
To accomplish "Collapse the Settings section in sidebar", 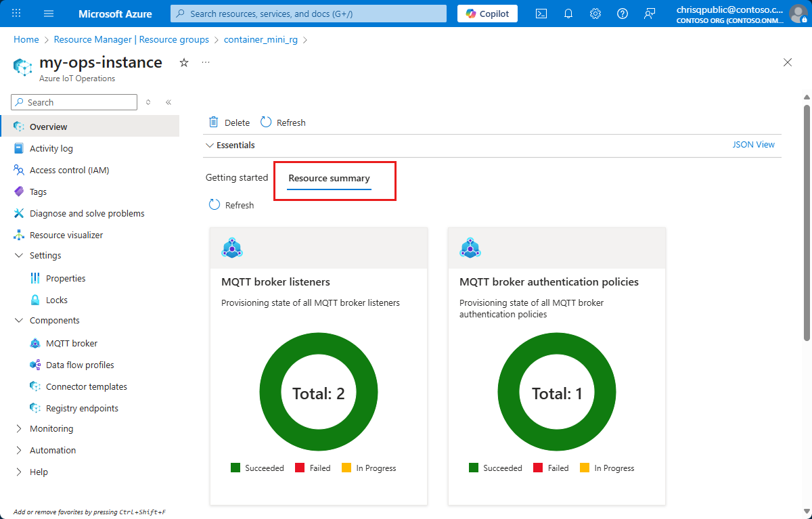I will point(18,256).
